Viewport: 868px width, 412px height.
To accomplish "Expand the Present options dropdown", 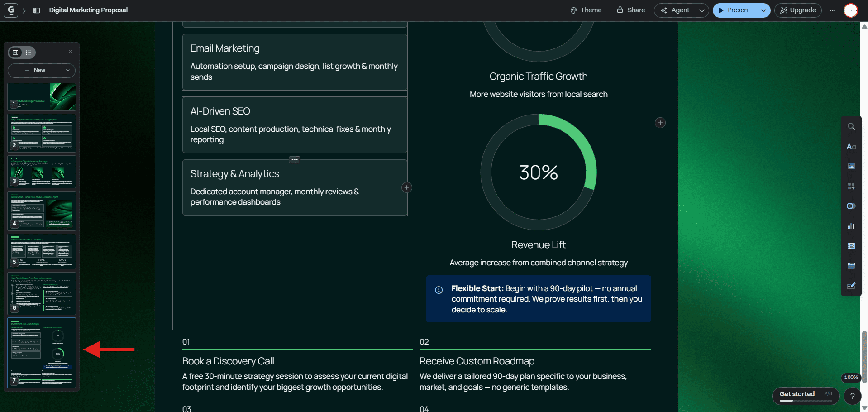I will pos(763,10).
